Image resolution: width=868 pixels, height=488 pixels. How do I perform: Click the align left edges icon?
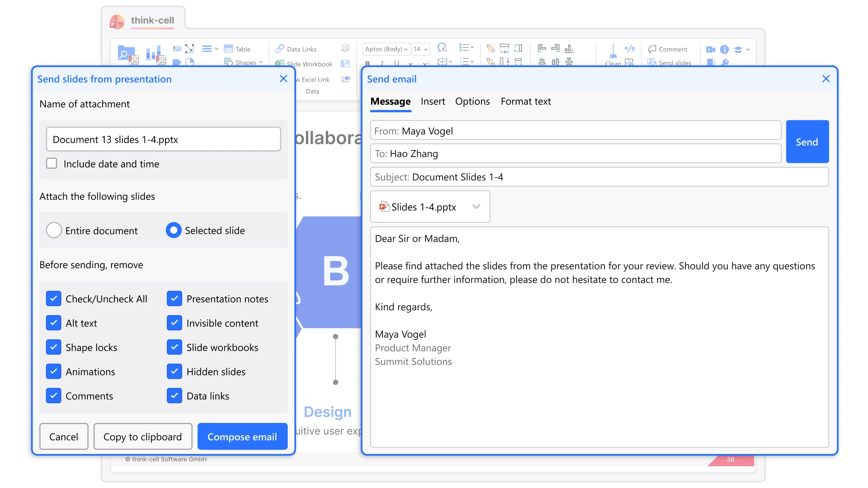542,48
